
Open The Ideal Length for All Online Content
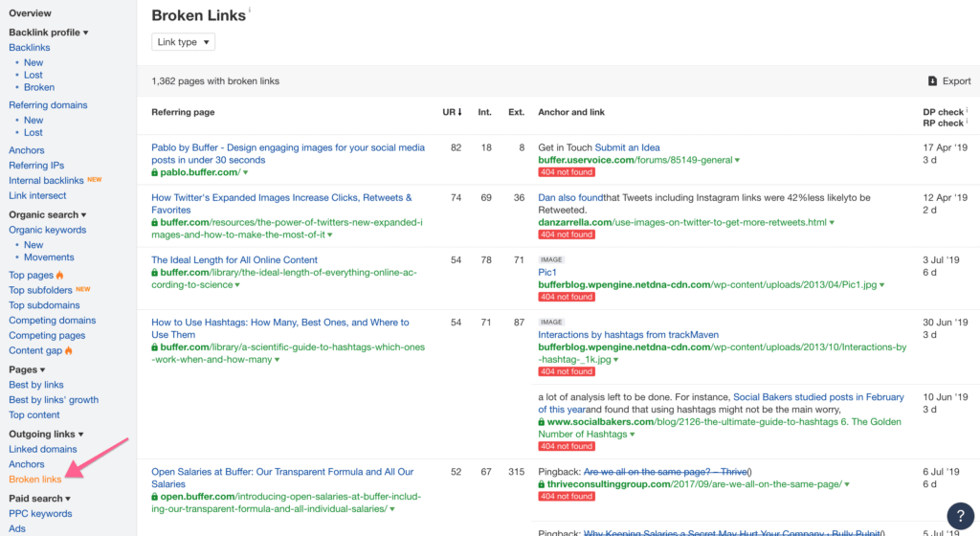click(x=234, y=259)
